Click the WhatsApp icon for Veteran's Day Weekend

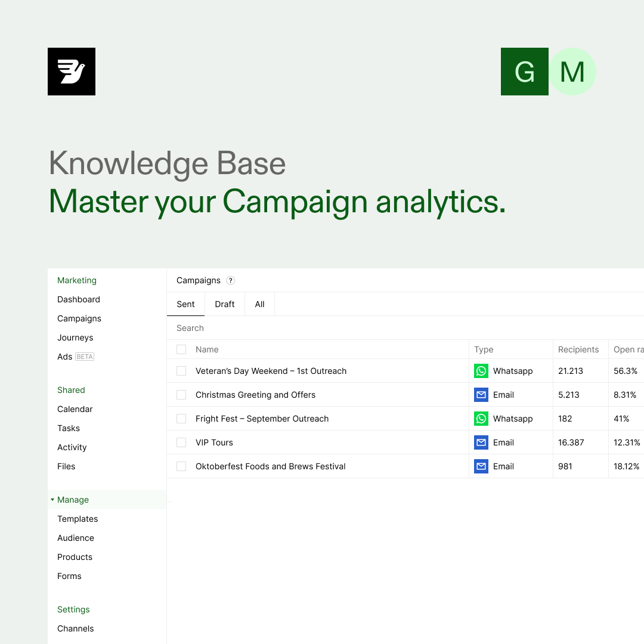coord(481,370)
